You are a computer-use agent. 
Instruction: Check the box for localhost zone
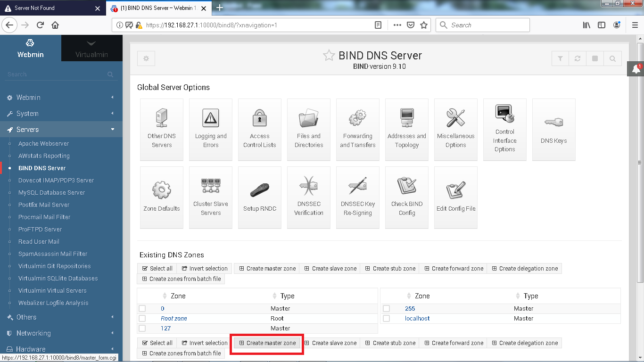tap(387, 318)
